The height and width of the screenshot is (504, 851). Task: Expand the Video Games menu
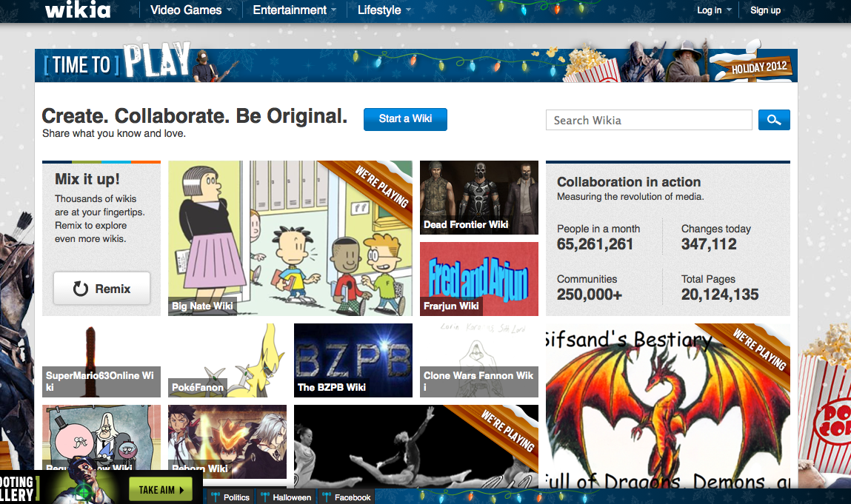pyautogui.click(x=190, y=10)
